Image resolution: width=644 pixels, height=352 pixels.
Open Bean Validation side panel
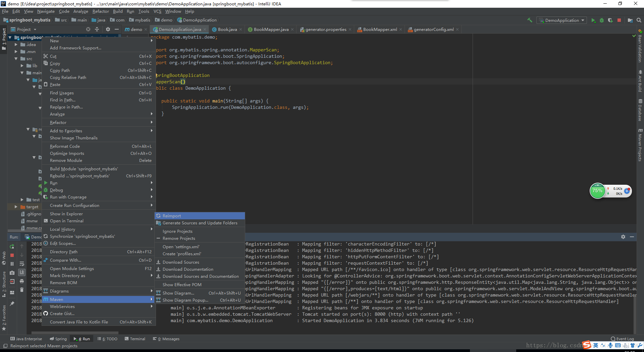tap(640, 46)
